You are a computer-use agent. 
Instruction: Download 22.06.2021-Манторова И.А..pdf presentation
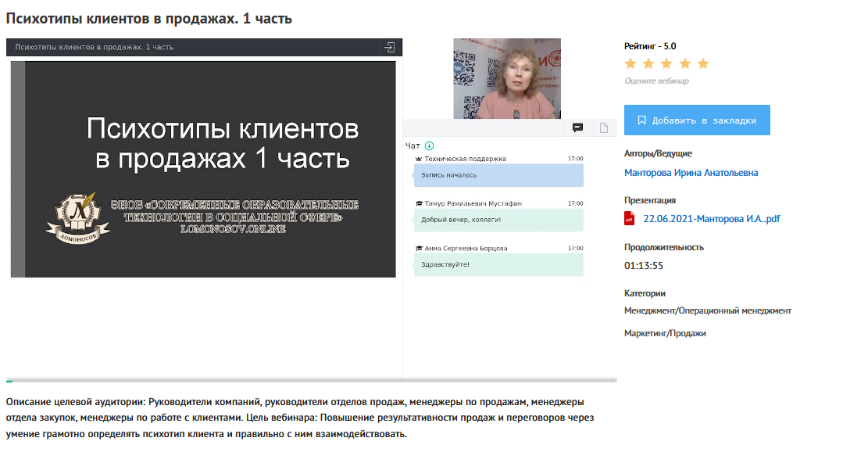[711, 219]
